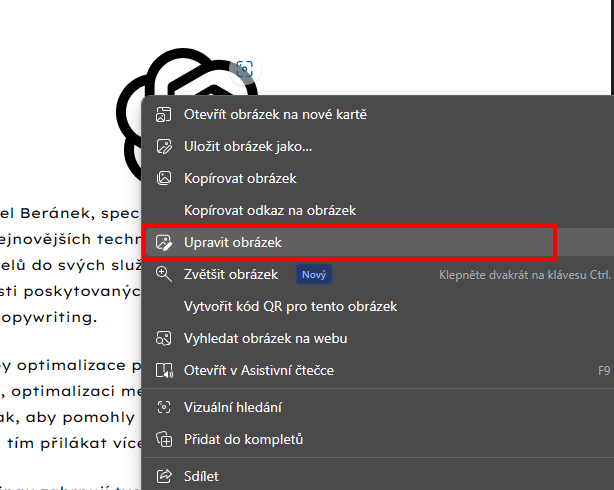Viewport: 614px width, 490px height.
Task: Click the open-in-new-tab icon in the menu
Action: [x=164, y=114]
